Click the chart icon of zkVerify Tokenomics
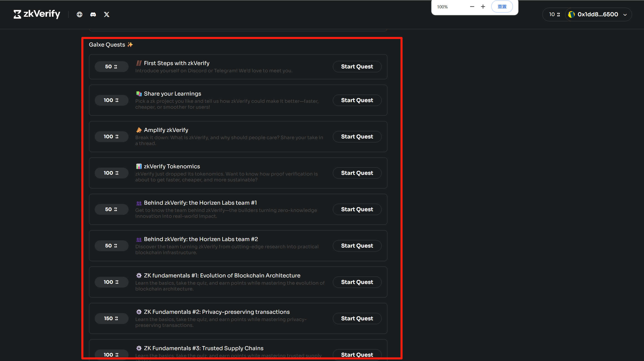The image size is (644, 361). tap(139, 166)
